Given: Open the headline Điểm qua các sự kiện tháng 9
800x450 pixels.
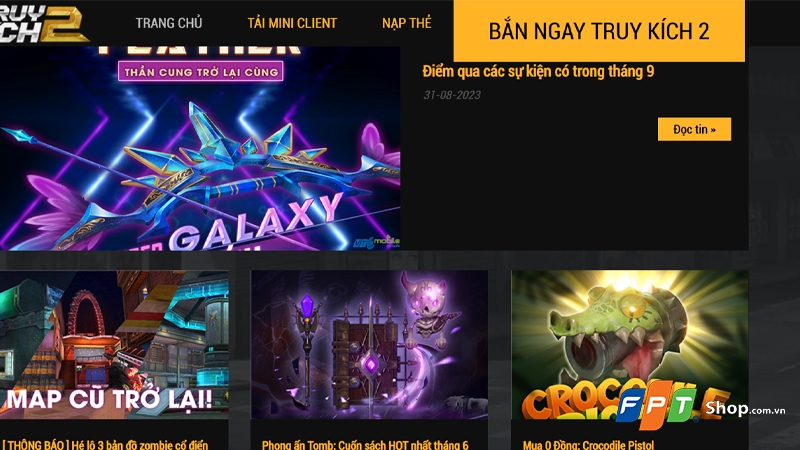Looking at the screenshot, I should click(538, 71).
